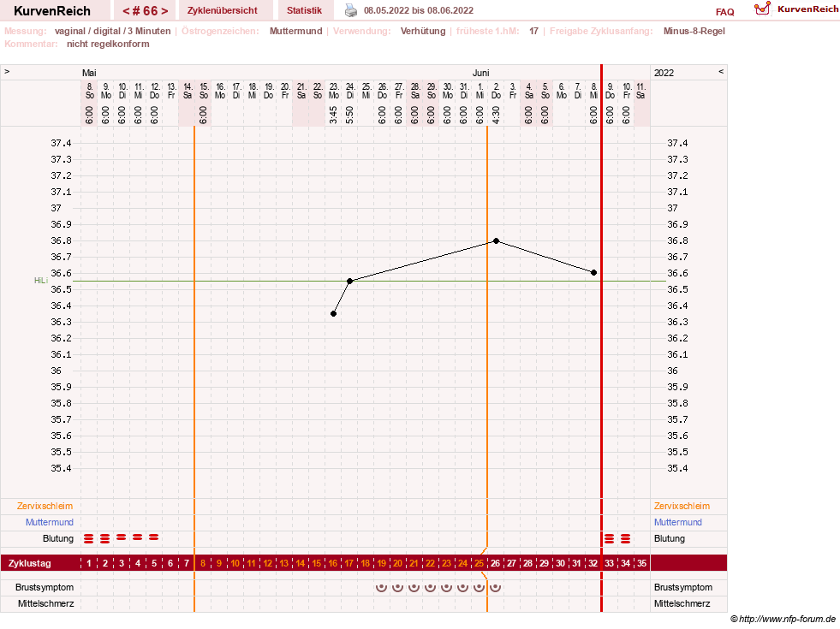The height and width of the screenshot is (629, 840).
Task: Go to next cycle with right arrow
Action: point(164,11)
